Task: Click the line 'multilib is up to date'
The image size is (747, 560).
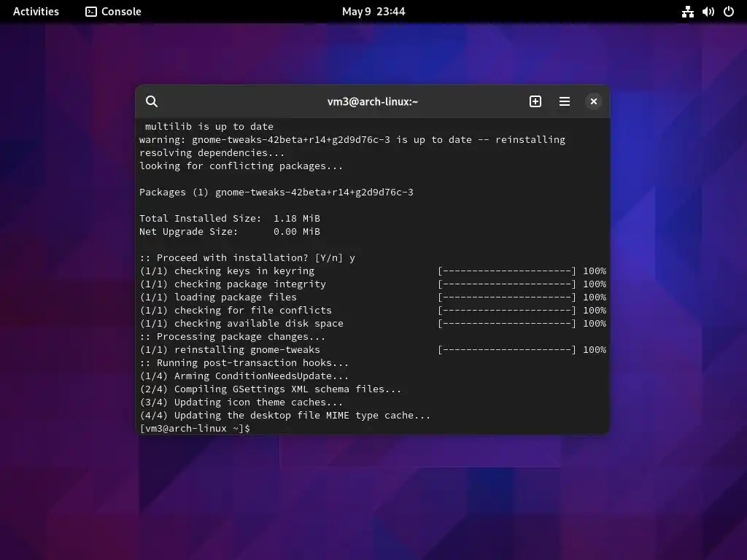Action: point(209,127)
